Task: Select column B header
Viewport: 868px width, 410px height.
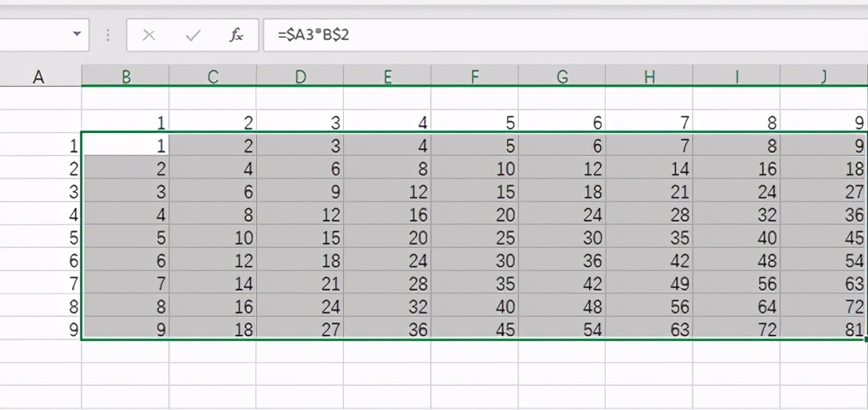Action: point(125,77)
